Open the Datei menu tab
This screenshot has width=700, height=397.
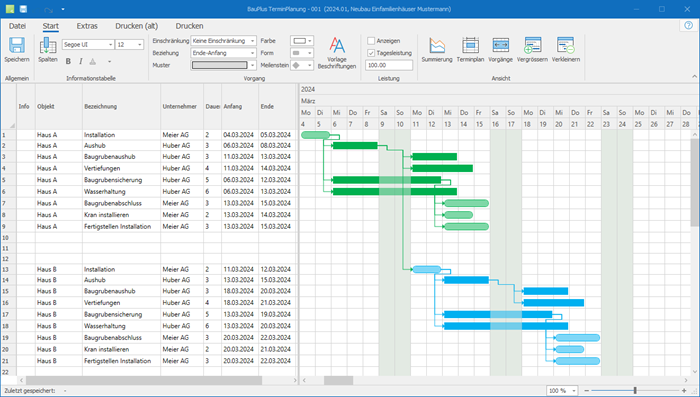pos(17,26)
